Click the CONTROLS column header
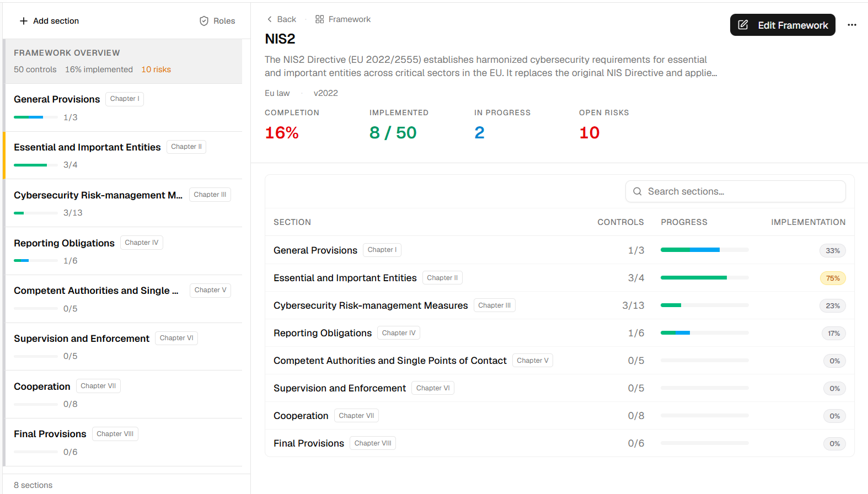Viewport: 868px width, 494px height. coord(620,222)
